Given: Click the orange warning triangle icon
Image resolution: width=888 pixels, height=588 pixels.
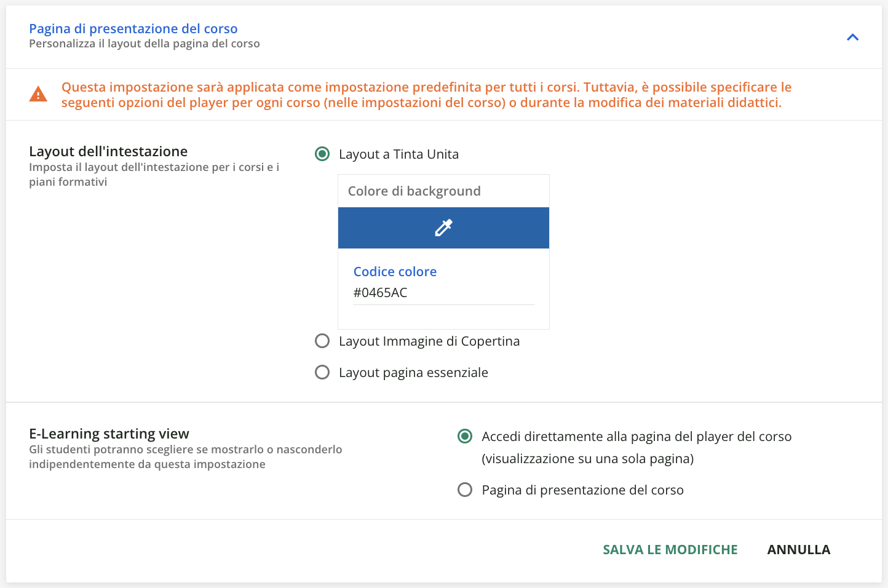Looking at the screenshot, I should 39,93.
